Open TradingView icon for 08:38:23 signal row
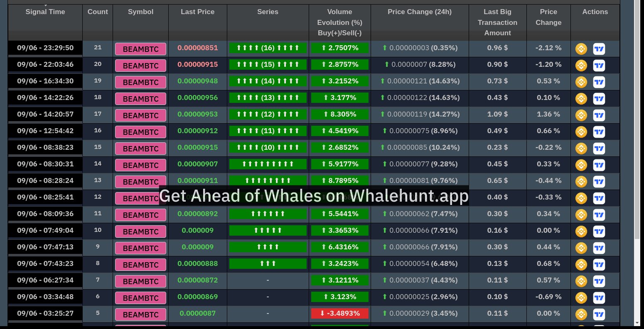The width and height of the screenshot is (644, 329). (599, 149)
